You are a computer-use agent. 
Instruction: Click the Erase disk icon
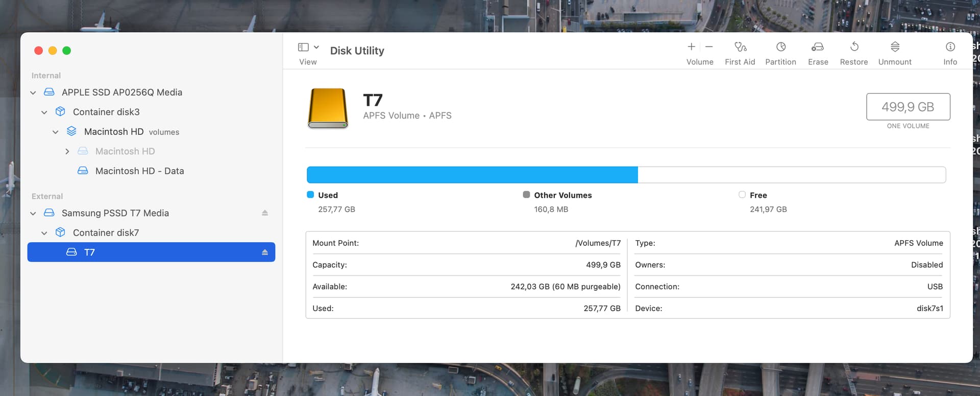click(x=818, y=47)
